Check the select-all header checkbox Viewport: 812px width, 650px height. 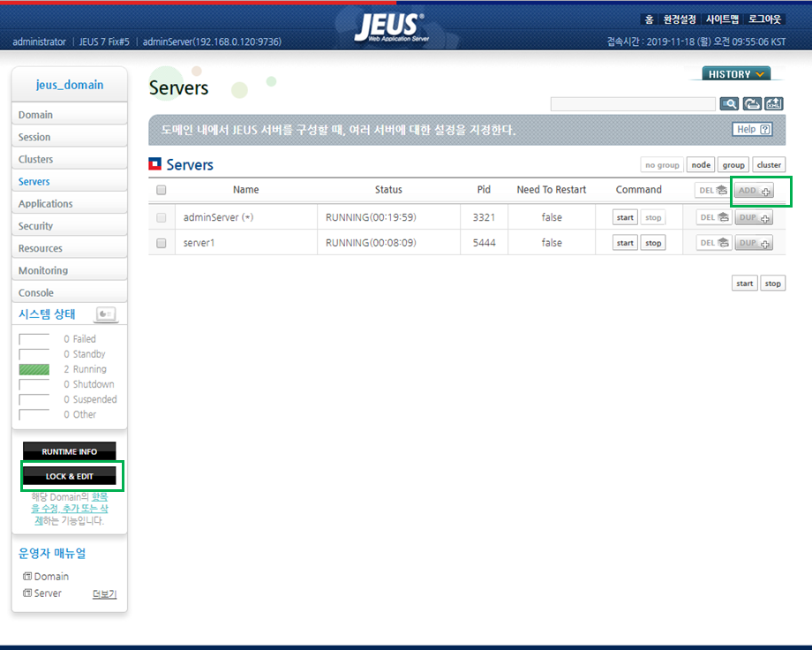click(162, 190)
